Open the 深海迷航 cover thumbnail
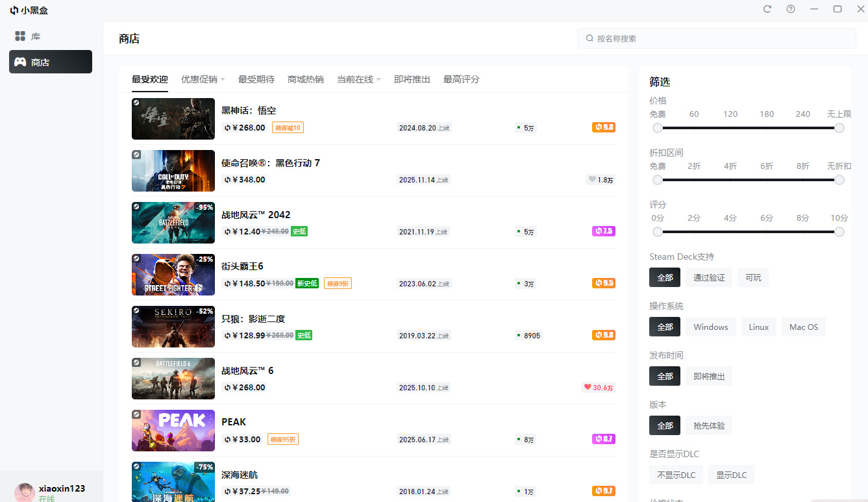Viewport: 868px width, 502px height. click(173, 482)
